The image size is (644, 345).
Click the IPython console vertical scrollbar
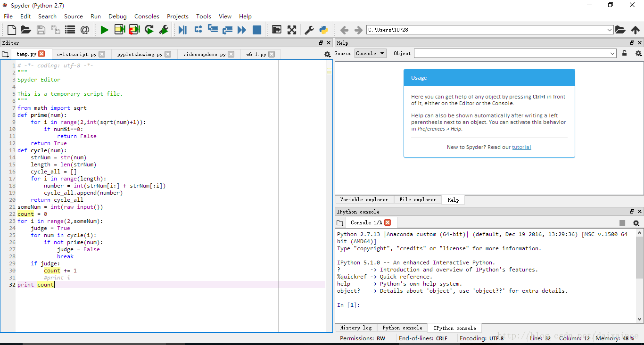[640, 275]
